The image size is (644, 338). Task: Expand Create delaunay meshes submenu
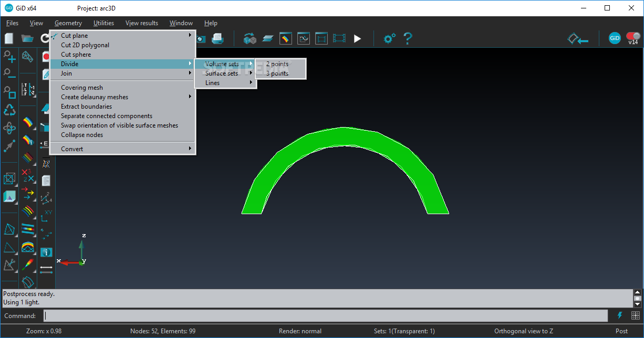tap(122, 97)
